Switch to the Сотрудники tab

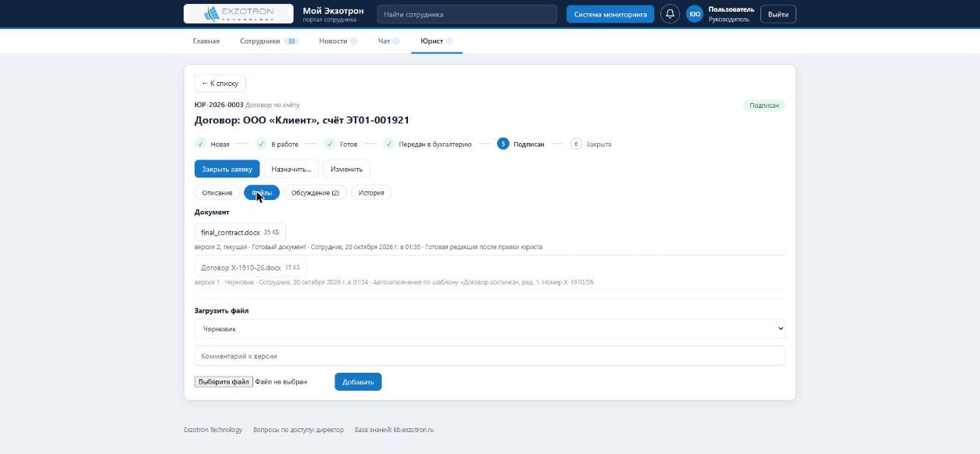[x=268, y=41]
